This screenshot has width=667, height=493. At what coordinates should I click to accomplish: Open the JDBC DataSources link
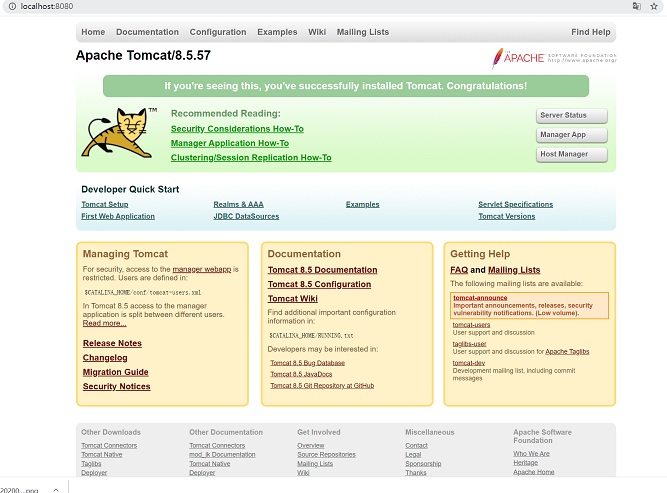(246, 217)
